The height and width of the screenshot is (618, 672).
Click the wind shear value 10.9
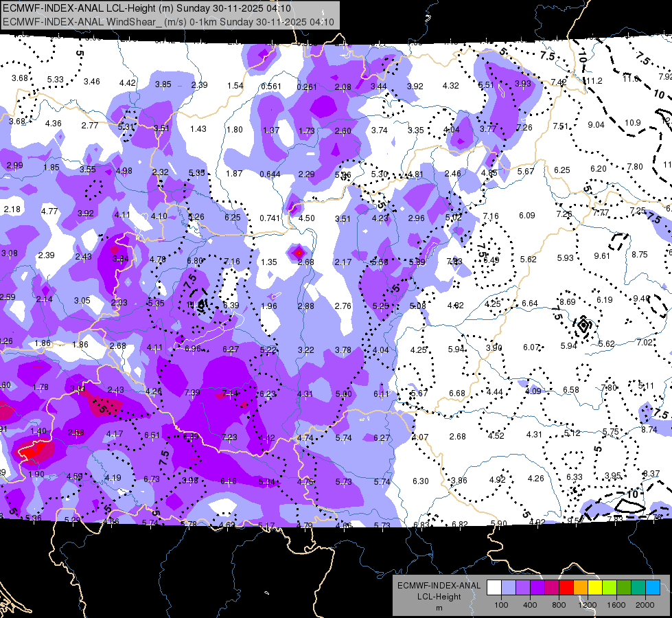[x=633, y=123]
